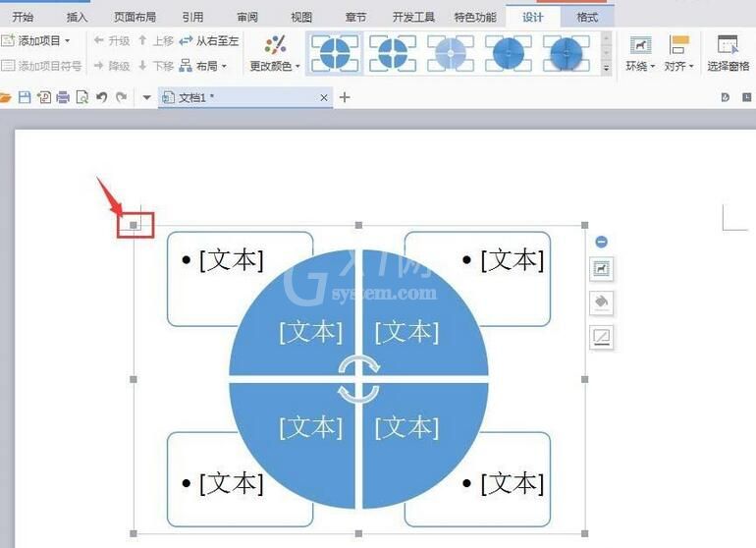This screenshot has width=756, height=548.
Task: Click the right-middle resize handle of diagram
Action: 585,380
